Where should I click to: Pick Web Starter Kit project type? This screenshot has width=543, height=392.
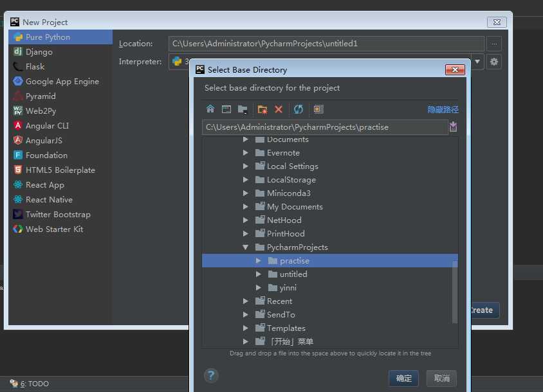pyautogui.click(x=60, y=229)
